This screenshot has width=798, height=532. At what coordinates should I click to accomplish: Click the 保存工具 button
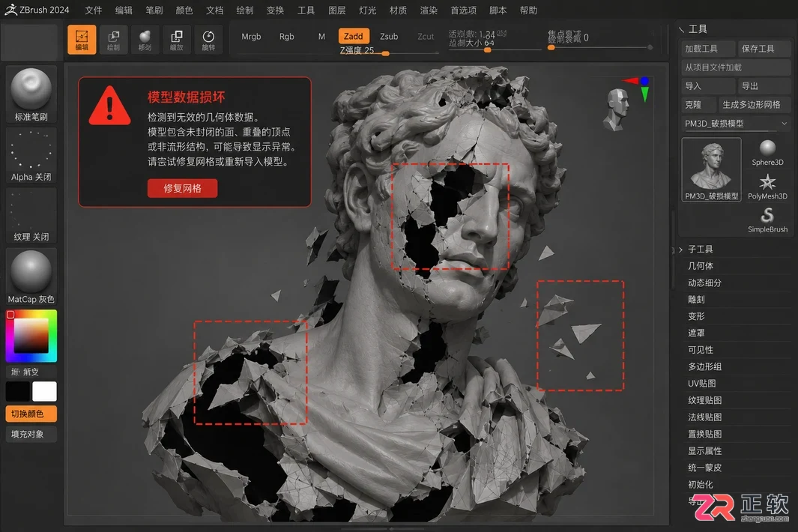click(764, 49)
